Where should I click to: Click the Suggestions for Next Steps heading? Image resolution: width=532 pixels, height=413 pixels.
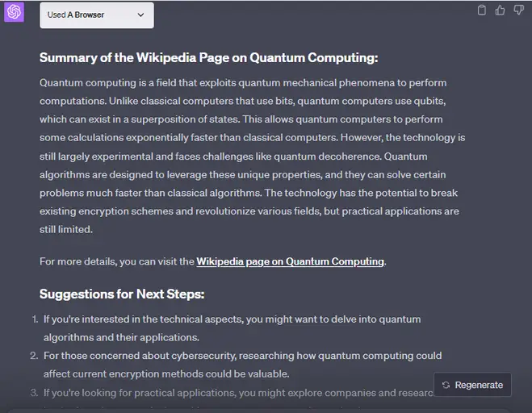(122, 294)
